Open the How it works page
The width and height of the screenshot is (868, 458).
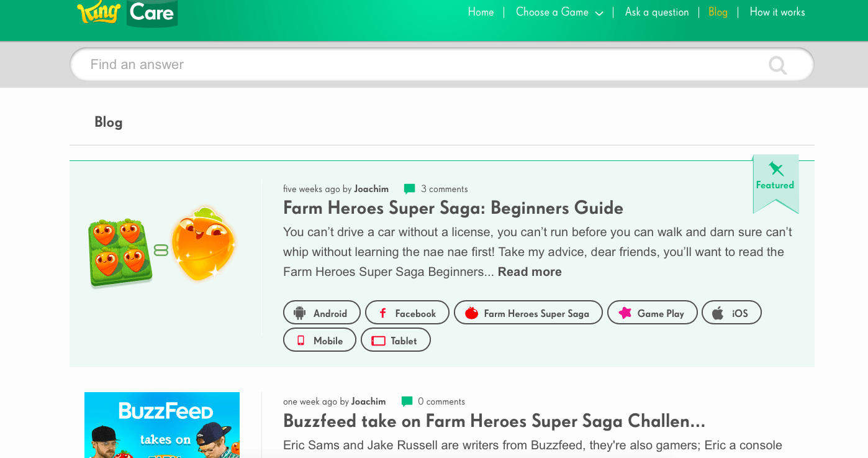[777, 12]
